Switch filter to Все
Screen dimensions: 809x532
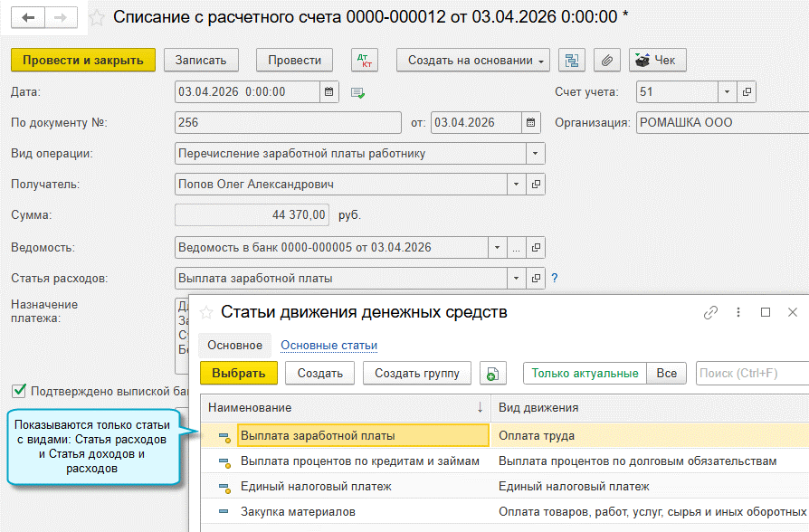(667, 373)
